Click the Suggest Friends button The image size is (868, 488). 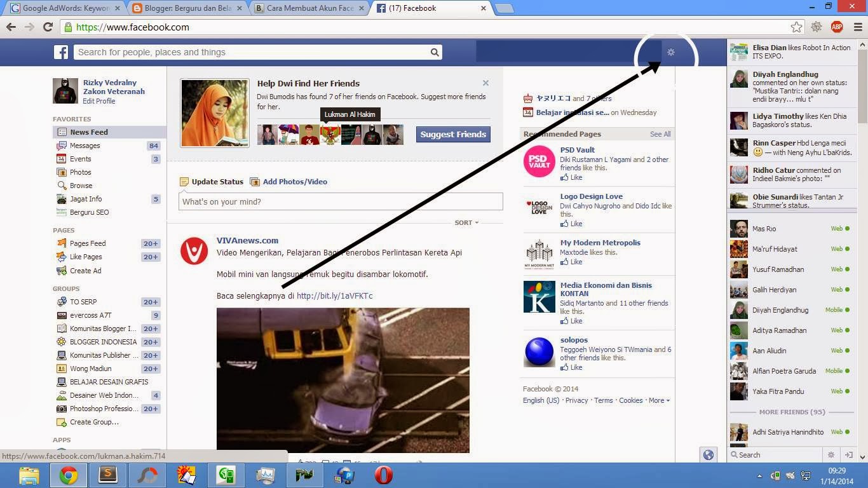click(x=453, y=134)
